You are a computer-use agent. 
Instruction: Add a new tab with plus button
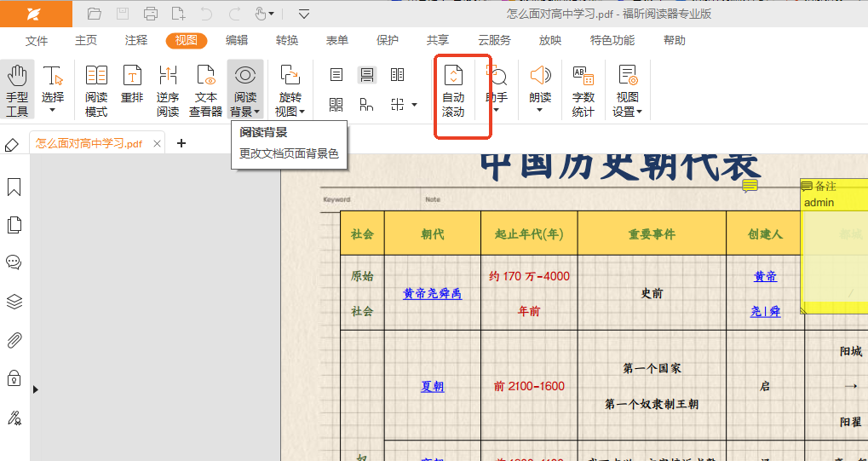coord(181,143)
